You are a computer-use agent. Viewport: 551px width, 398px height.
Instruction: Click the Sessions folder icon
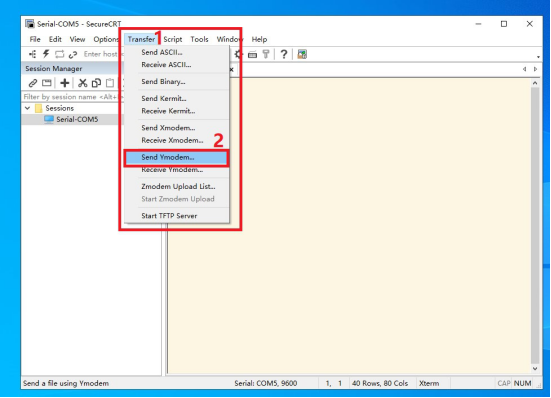click(39, 108)
